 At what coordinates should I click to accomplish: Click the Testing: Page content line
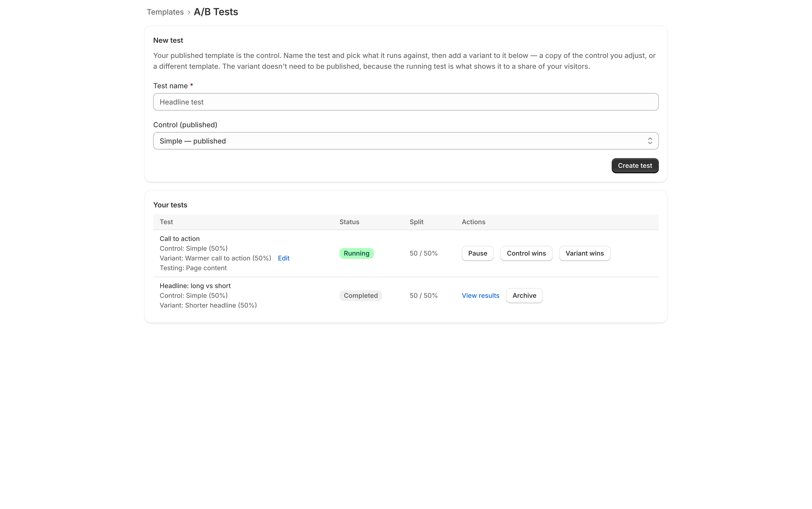click(x=193, y=268)
